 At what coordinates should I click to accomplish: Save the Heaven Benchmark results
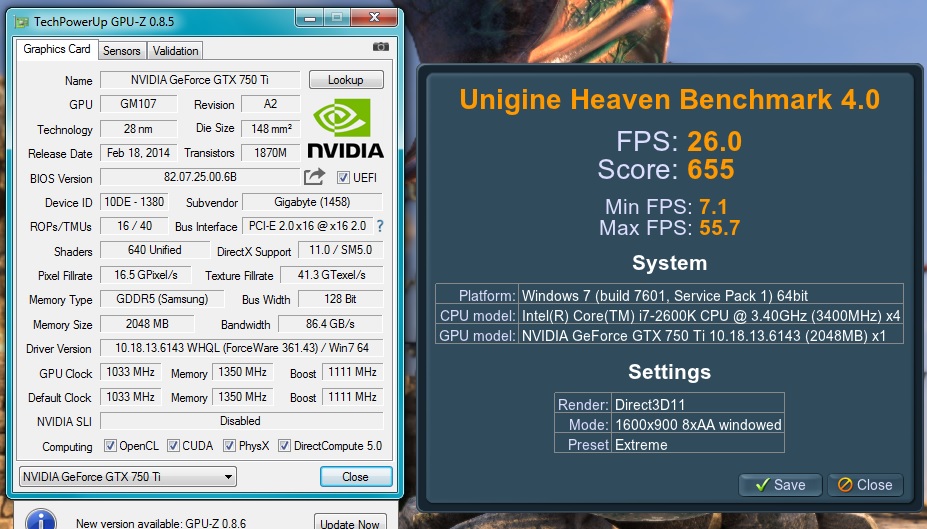click(780, 485)
